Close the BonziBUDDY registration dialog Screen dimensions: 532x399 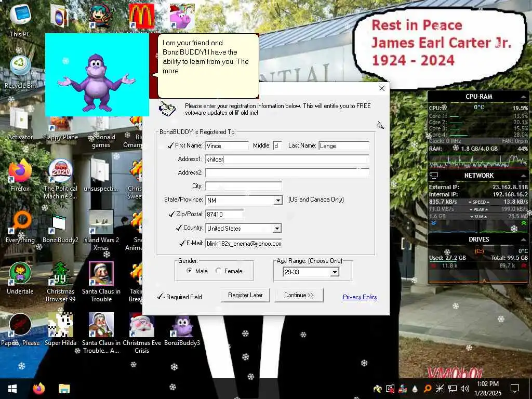(x=382, y=88)
